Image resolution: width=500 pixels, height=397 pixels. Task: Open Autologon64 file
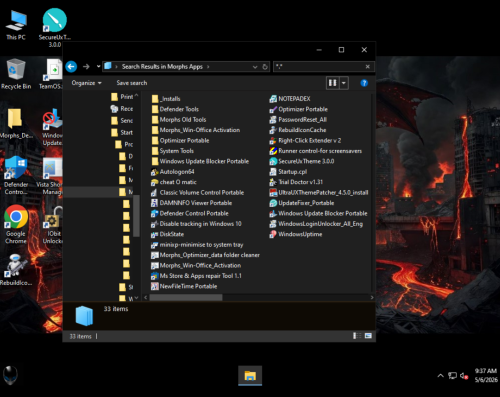click(172, 172)
